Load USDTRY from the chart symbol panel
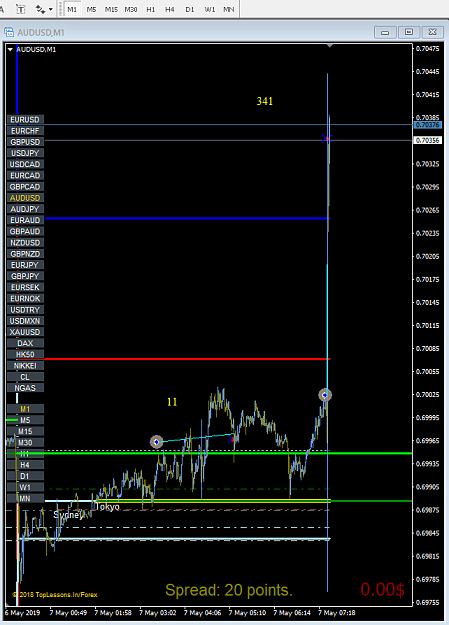This screenshot has height=625, width=449. tap(25, 309)
